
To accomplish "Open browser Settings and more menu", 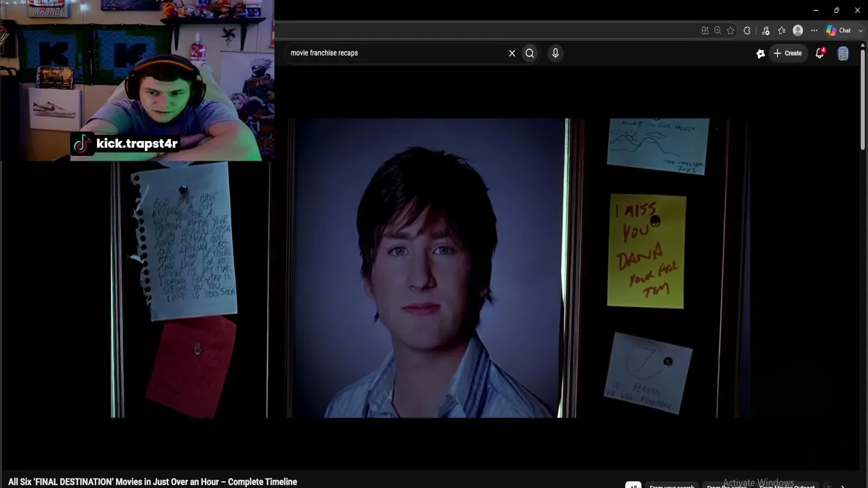I will click(x=814, y=30).
